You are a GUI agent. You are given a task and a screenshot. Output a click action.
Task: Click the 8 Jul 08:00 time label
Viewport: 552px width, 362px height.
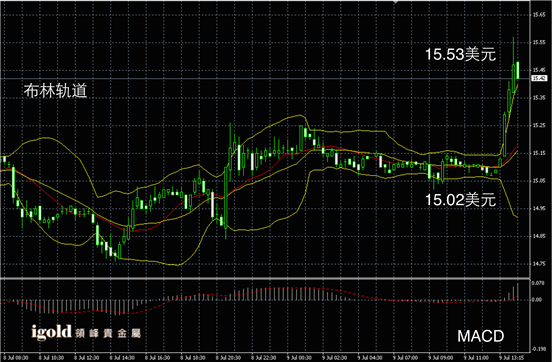pos(15,357)
